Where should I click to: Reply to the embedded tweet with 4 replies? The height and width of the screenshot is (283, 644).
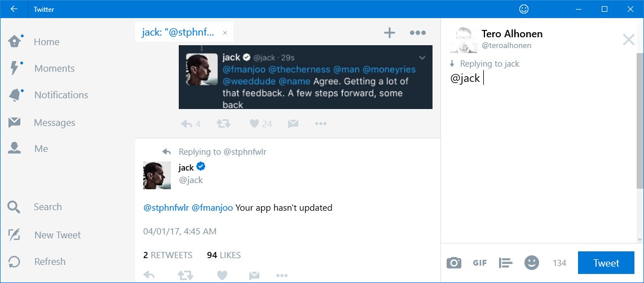click(x=187, y=123)
